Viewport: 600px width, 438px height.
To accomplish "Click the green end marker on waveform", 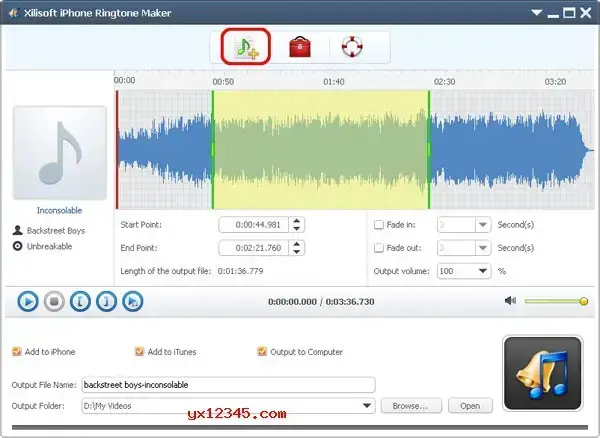I will pos(429,150).
